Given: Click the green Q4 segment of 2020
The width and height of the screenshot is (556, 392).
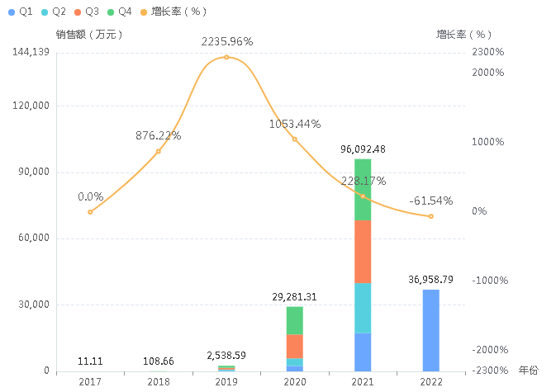Looking at the screenshot, I should [294, 320].
